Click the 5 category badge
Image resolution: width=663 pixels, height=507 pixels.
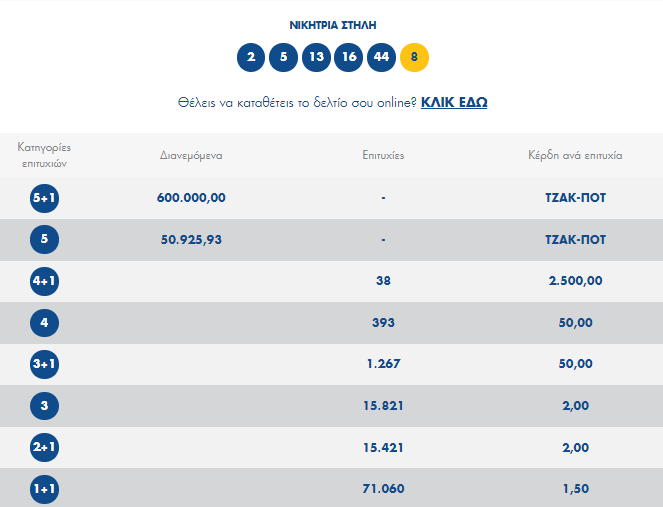tap(44, 239)
